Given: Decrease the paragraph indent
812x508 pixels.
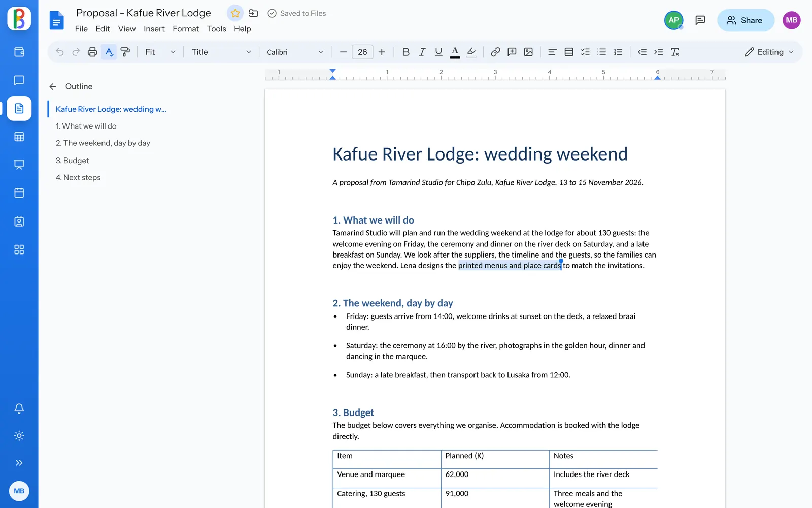Looking at the screenshot, I should [642, 52].
